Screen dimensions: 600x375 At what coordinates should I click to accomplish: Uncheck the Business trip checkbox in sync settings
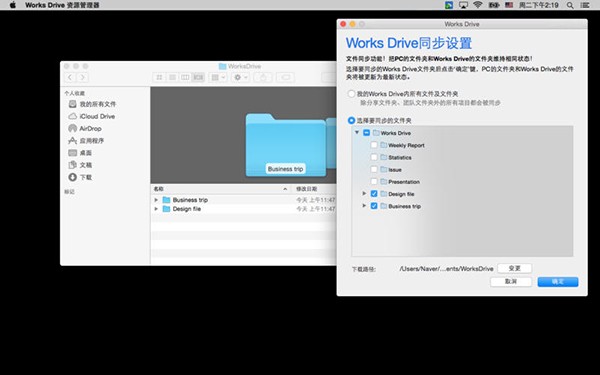[x=374, y=206]
